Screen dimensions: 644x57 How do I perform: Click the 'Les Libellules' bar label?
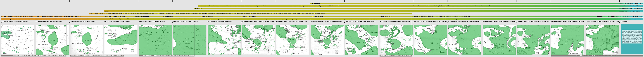[x=199, y=8]
